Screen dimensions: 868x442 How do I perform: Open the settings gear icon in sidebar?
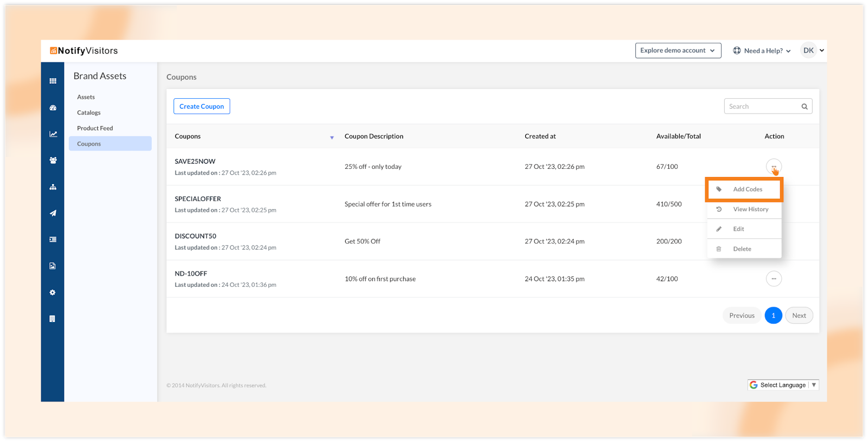(x=53, y=292)
